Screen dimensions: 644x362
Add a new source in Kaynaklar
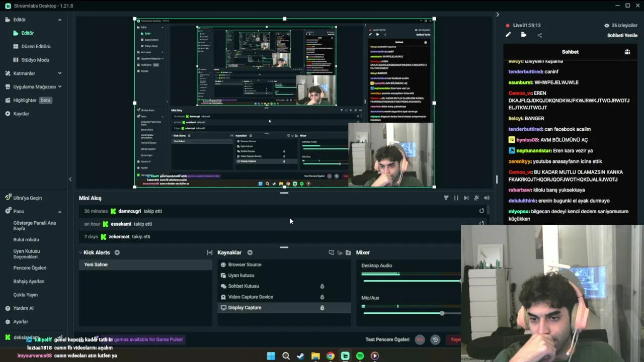(250, 252)
